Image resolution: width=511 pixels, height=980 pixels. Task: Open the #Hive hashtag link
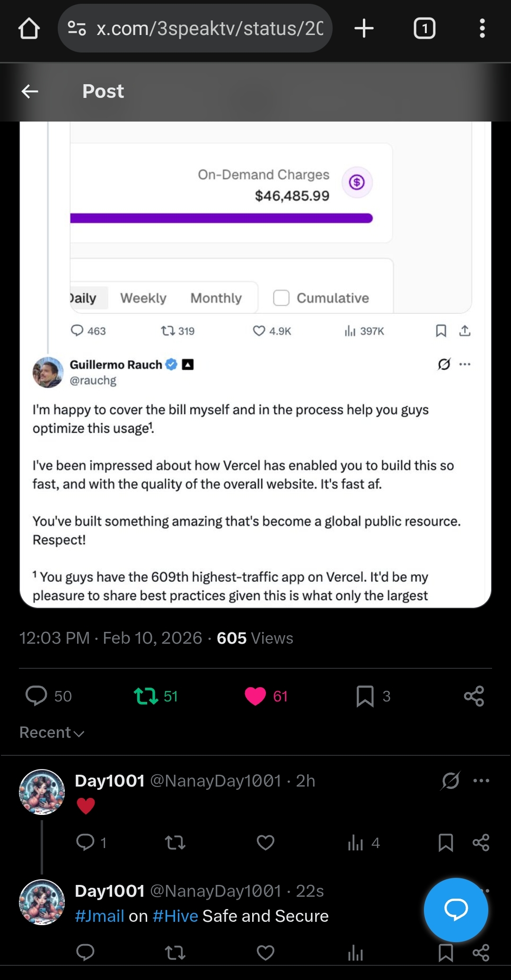[175, 916]
